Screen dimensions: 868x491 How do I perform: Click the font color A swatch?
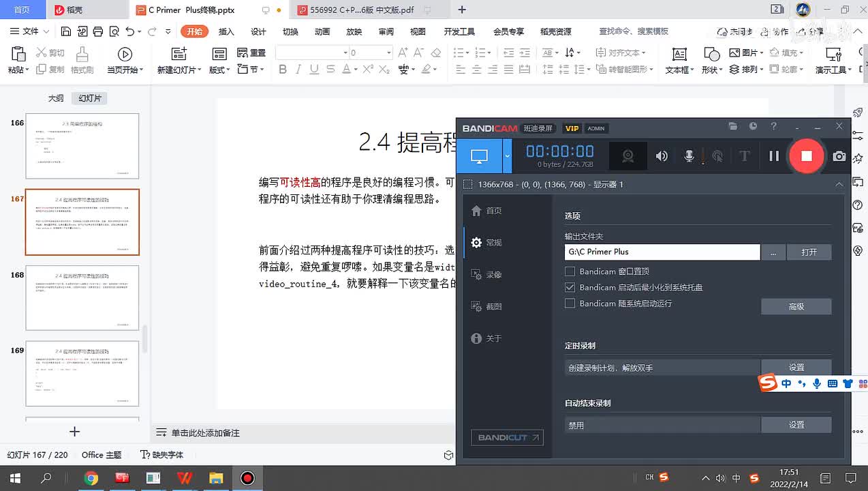(346, 69)
